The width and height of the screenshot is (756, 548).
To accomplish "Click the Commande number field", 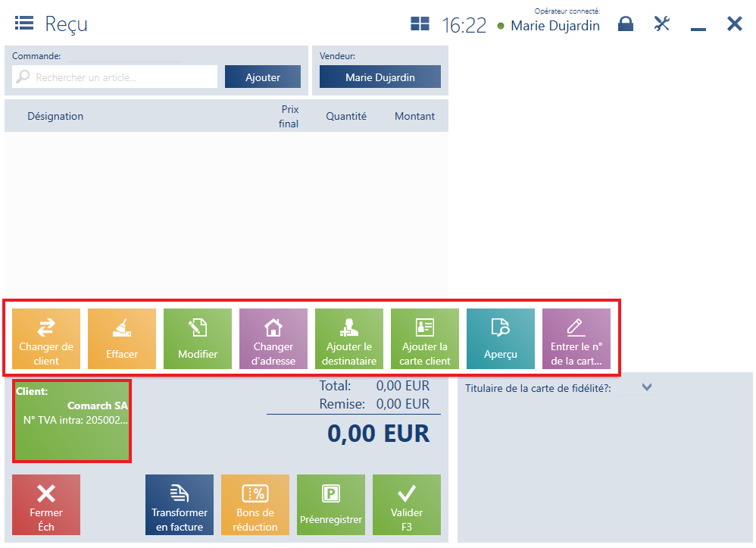I will click(x=125, y=56).
